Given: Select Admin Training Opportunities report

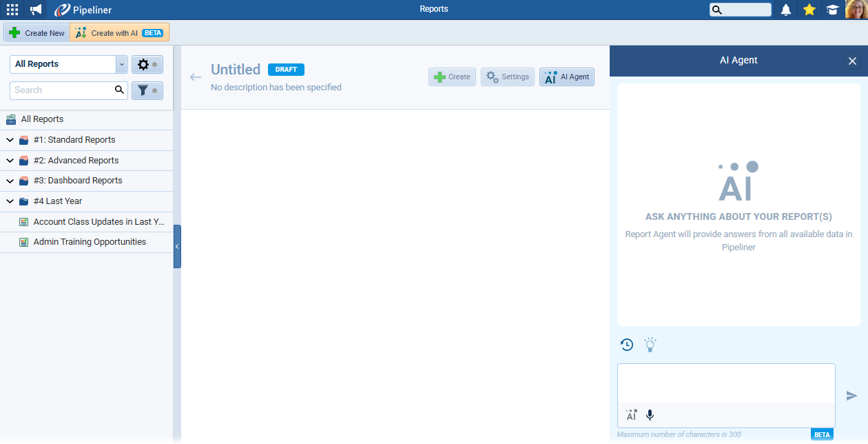Looking at the screenshot, I should tap(90, 242).
